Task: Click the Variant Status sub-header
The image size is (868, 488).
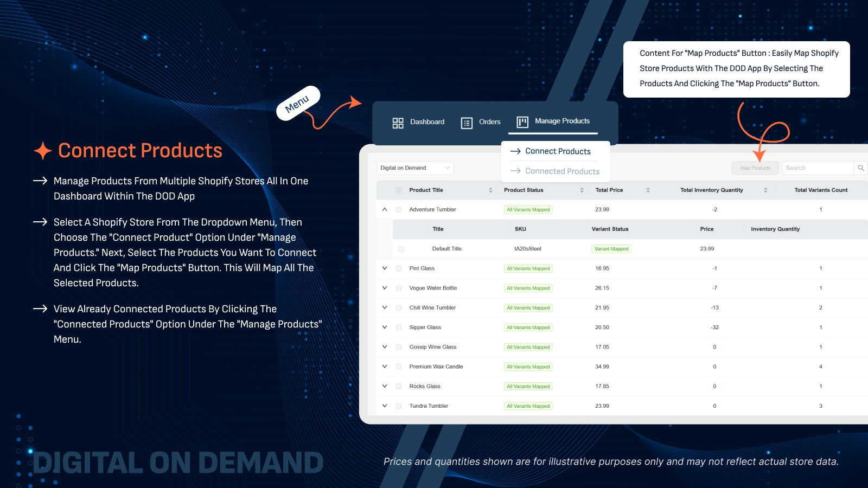Action: point(610,229)
